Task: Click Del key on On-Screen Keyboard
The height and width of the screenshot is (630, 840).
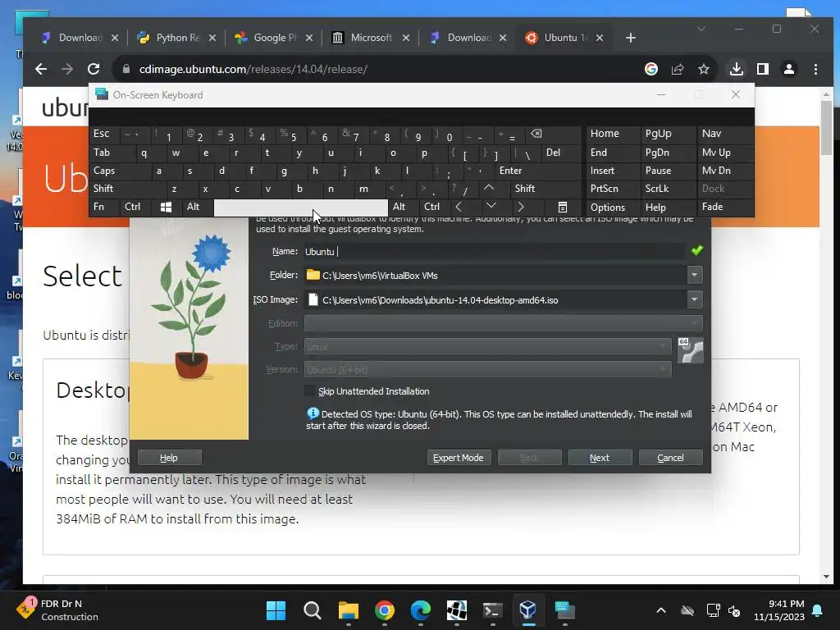Action: pos(561,153)
